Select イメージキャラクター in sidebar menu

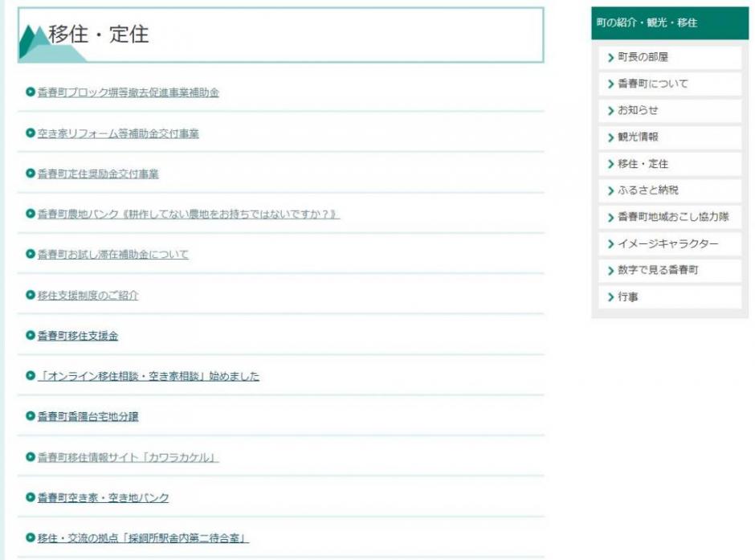pos(670,243)
